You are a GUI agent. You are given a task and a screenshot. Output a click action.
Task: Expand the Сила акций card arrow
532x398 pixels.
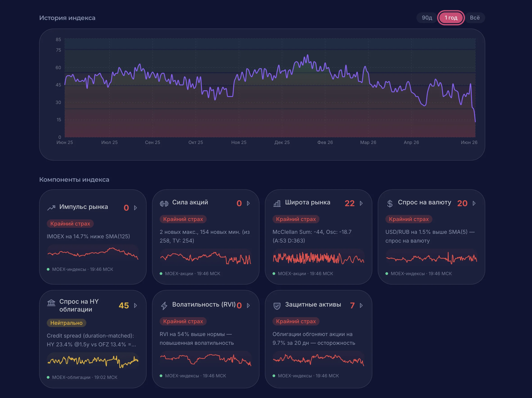(248, 203)
